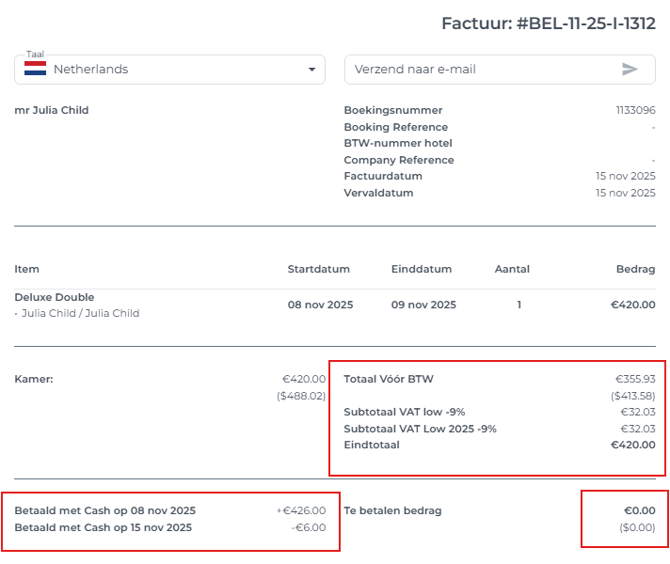
Task: Click the Bedrag column header
Action: click(x=635, y=269)
